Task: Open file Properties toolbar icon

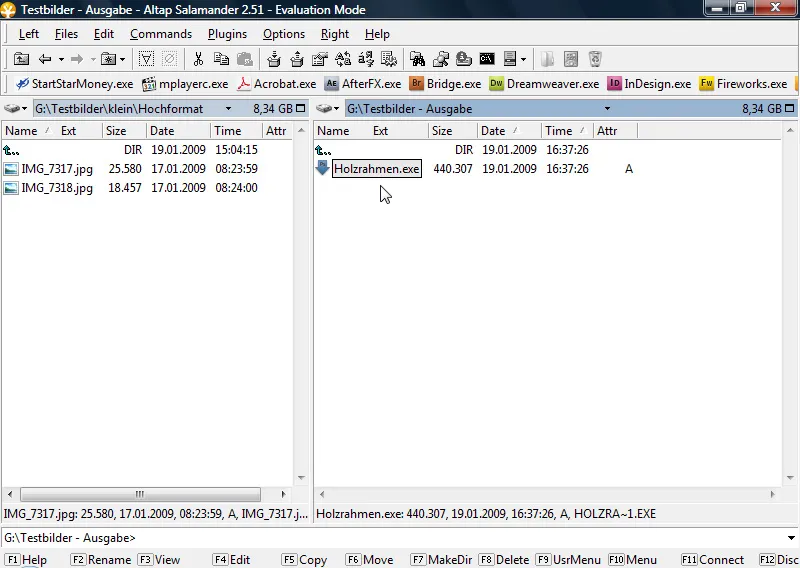Action: (320, 59)
